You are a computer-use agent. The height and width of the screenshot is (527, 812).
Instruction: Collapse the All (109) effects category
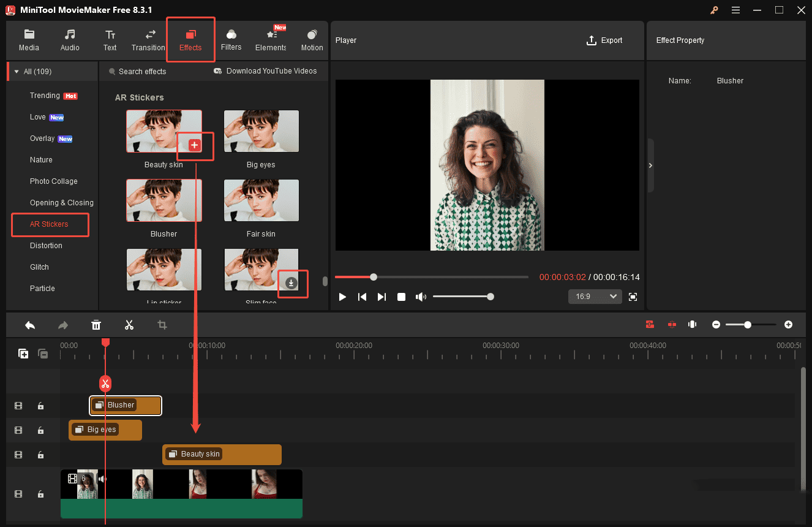click(x=16, y=71)
